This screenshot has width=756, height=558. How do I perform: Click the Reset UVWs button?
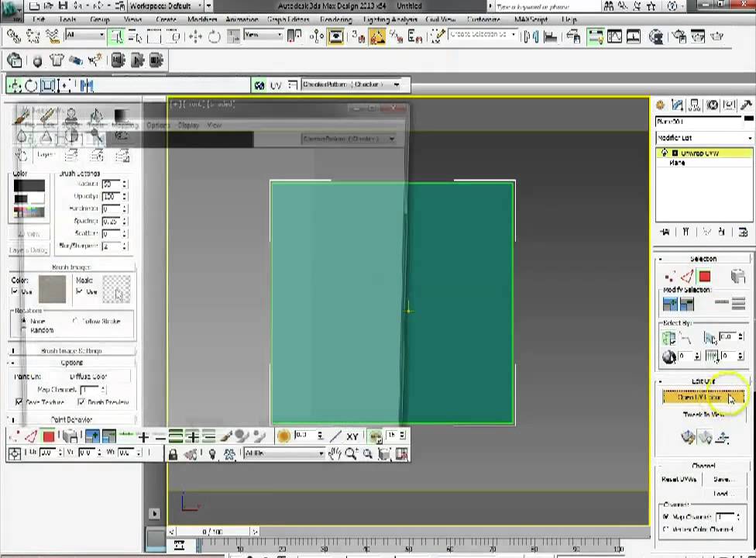(x=679, y=480)
